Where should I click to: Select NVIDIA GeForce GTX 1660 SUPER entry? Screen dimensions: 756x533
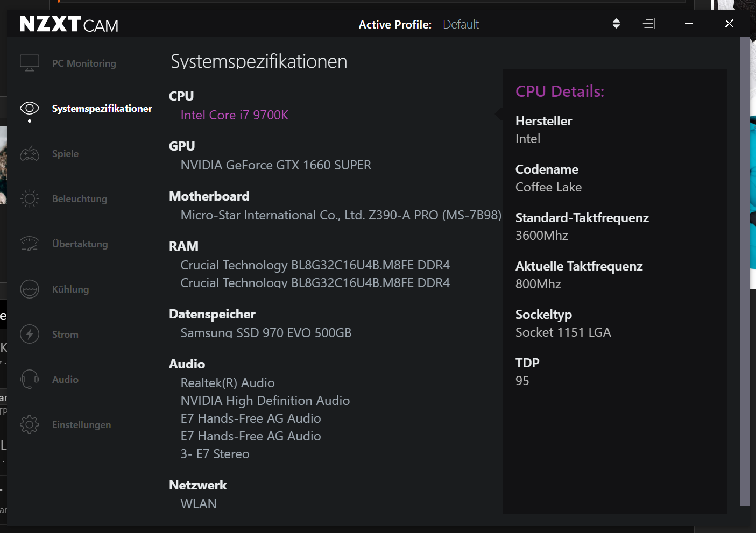click(x=275, y=165)
